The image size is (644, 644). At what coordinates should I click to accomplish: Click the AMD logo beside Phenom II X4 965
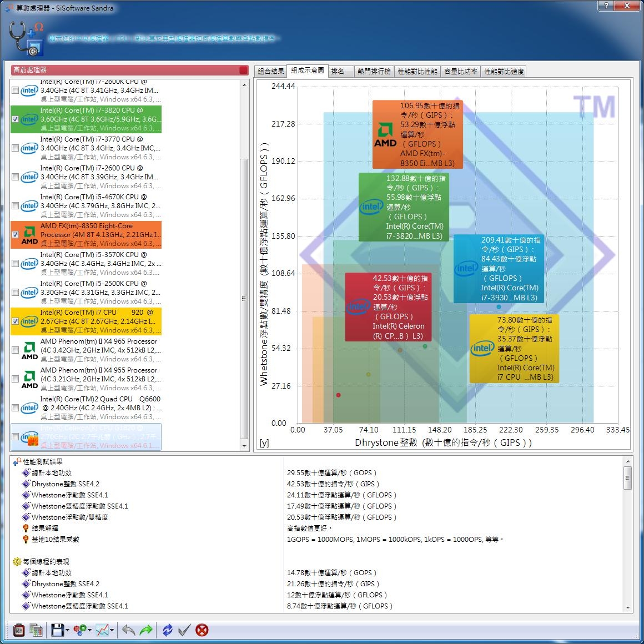click(x=29, y=350)
